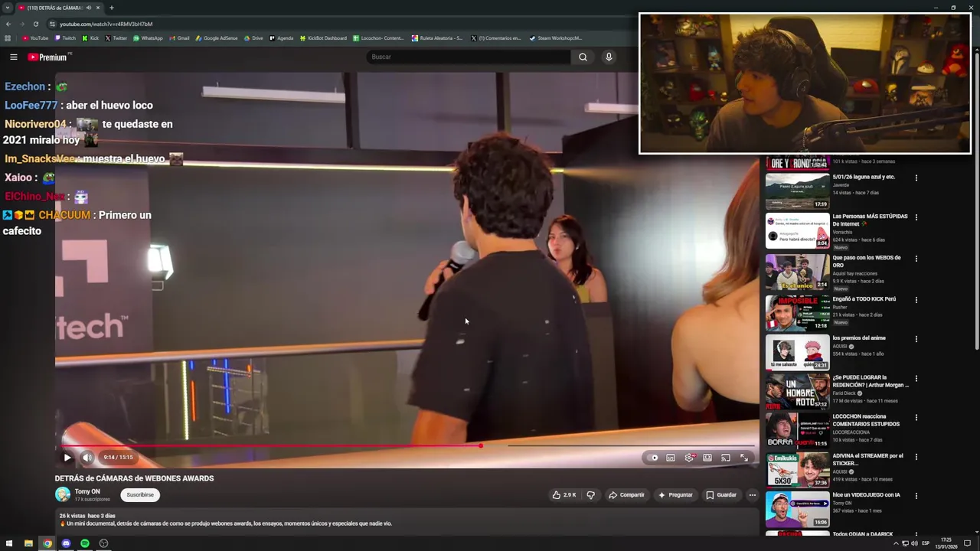Screen dimensions: 980x551
Task: Open WhatsApp bookmark
Action: tap(148, 38)
